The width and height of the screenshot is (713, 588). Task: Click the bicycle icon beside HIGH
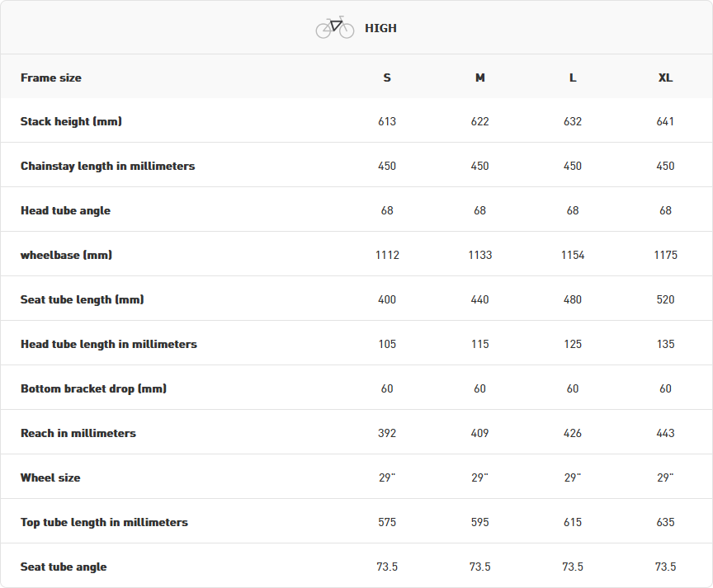(334, 28)
